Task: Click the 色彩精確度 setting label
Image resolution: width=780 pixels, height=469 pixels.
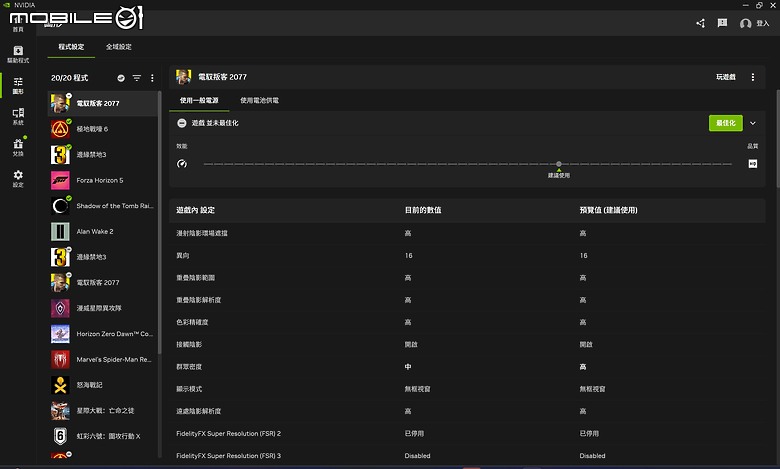Action: click(192, 322)
